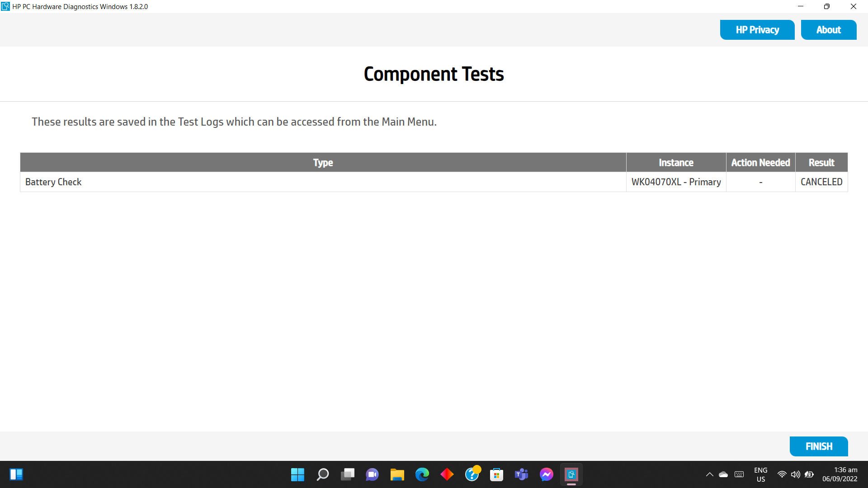Screen dimensions: 868x488
Task: Open Microsoft Teams from the taskbar
Action: pos(521,474)
